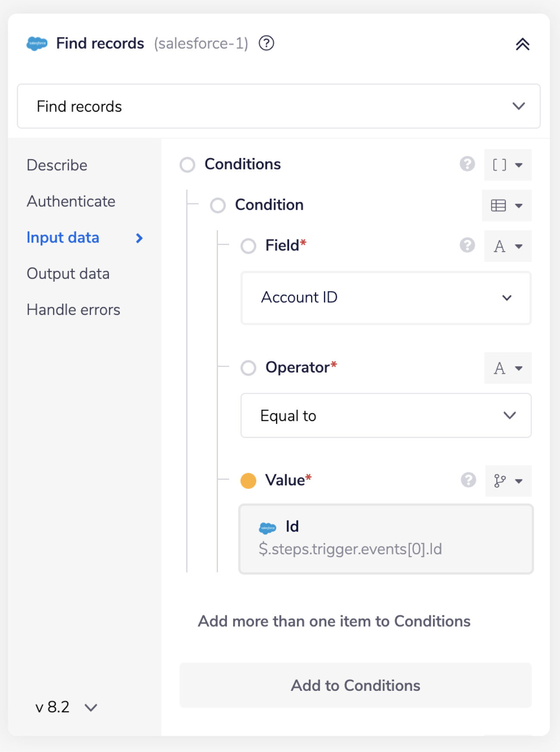Select the Field radio circle
Viewport: 560px width, 752px height.
[x=248, y=246]
